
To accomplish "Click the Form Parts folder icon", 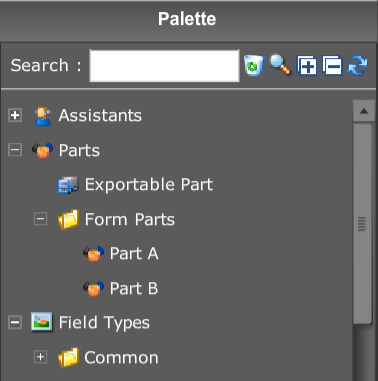I will click(68, 219).
